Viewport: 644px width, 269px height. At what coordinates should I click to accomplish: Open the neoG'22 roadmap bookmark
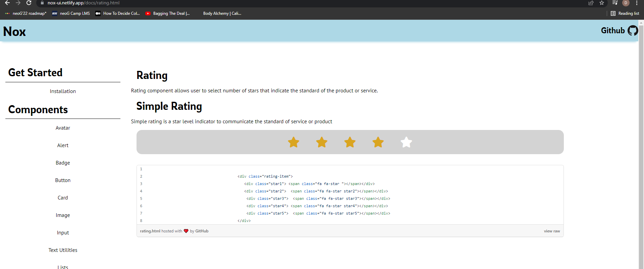[x=26, y=13]
